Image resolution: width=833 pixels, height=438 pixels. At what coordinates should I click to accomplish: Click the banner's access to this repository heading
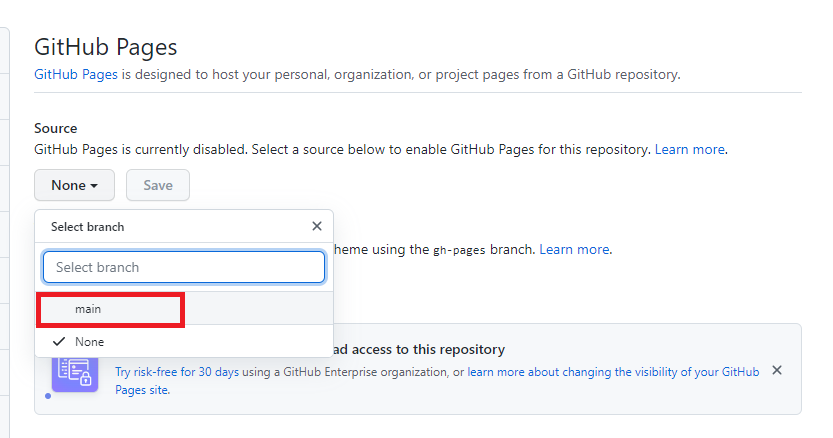[x=420, y=349]
